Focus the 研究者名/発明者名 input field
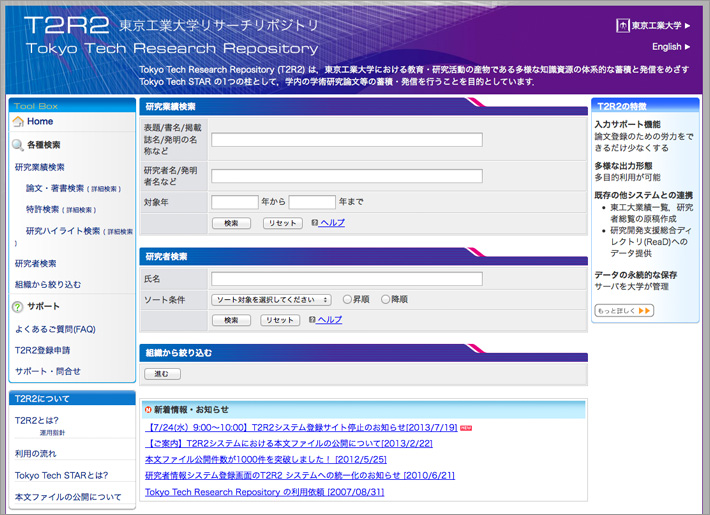Viewport: 710px width, 515px height. tap(347, 176)
